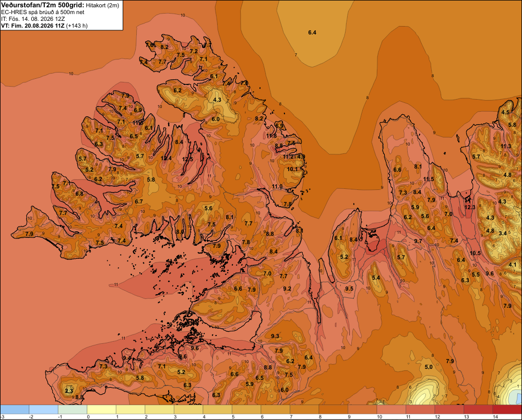Screen dimensions: 522x420
Task: Select the yellow swatch between 0 and 1
Action: pyautogui.click(x=102, y=409)
